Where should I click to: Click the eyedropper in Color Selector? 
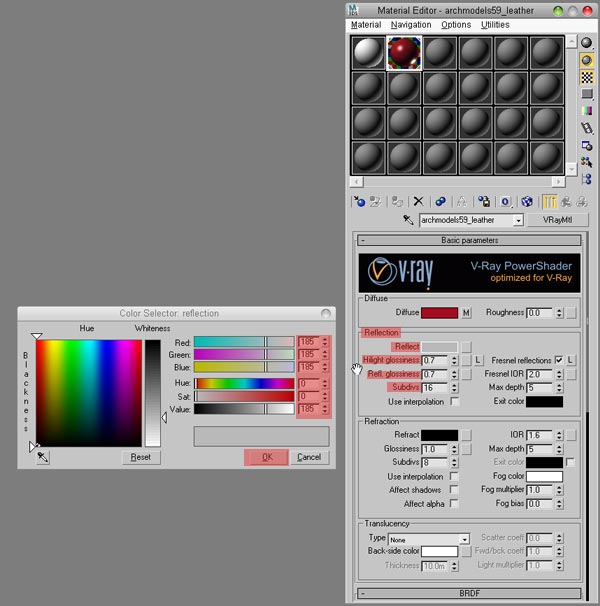[43, 457]
